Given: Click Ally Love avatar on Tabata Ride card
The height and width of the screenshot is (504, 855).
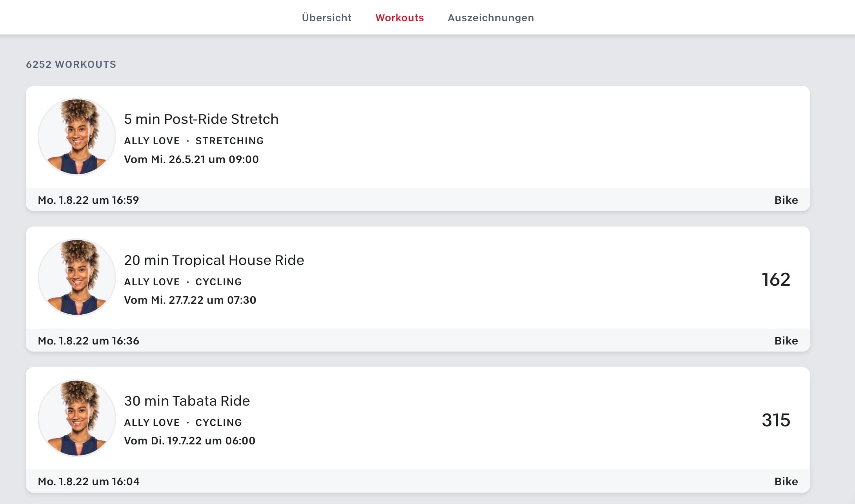Looking at the screenshot, I should 77,418.
